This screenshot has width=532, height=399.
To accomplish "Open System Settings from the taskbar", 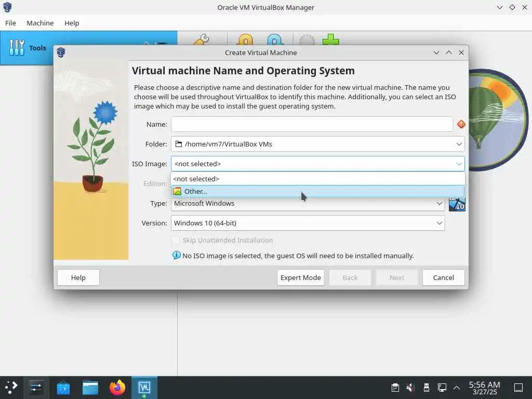I will 36,388.
